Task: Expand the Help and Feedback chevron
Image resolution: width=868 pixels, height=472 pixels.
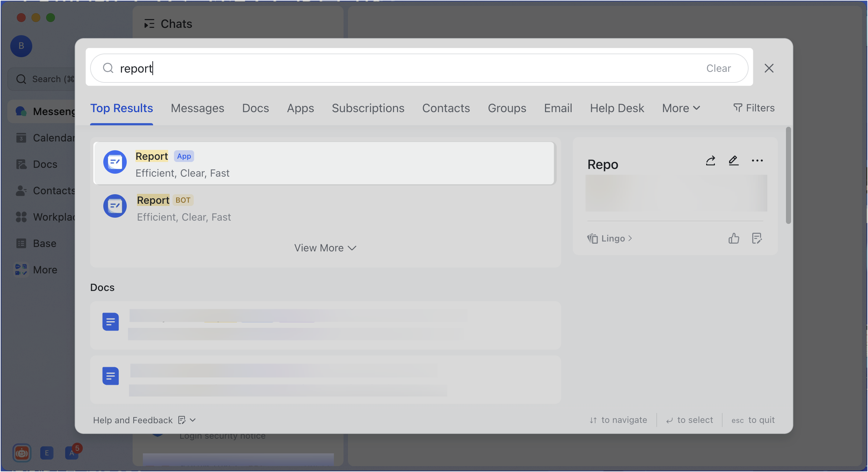Action: 193,420
